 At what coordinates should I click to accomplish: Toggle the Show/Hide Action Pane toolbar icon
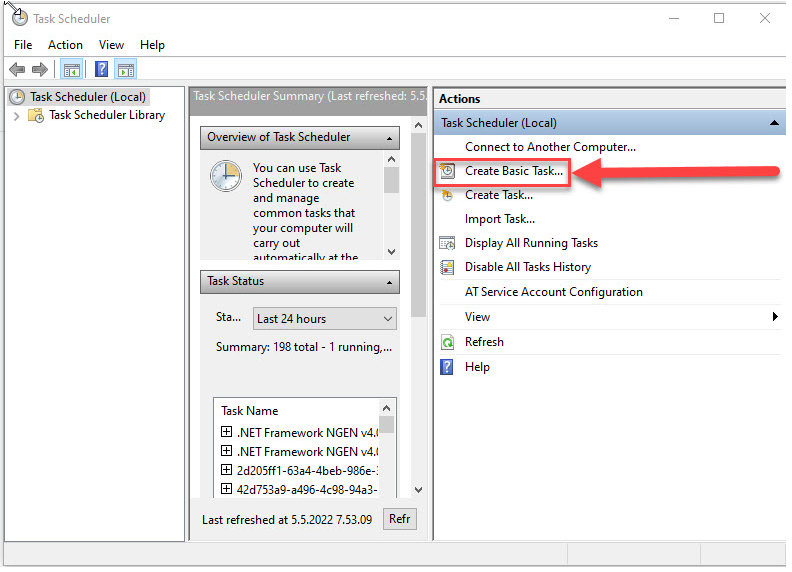click(x=125, y=69)
